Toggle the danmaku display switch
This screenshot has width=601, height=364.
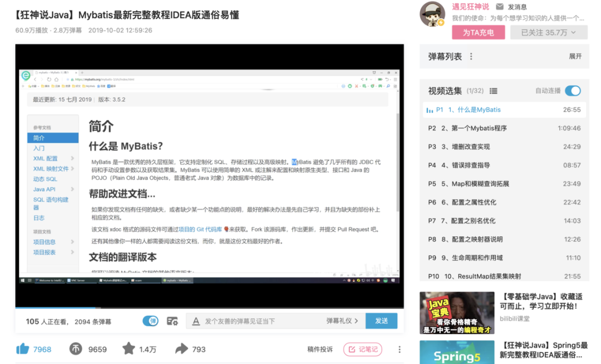tap(151, 321)
